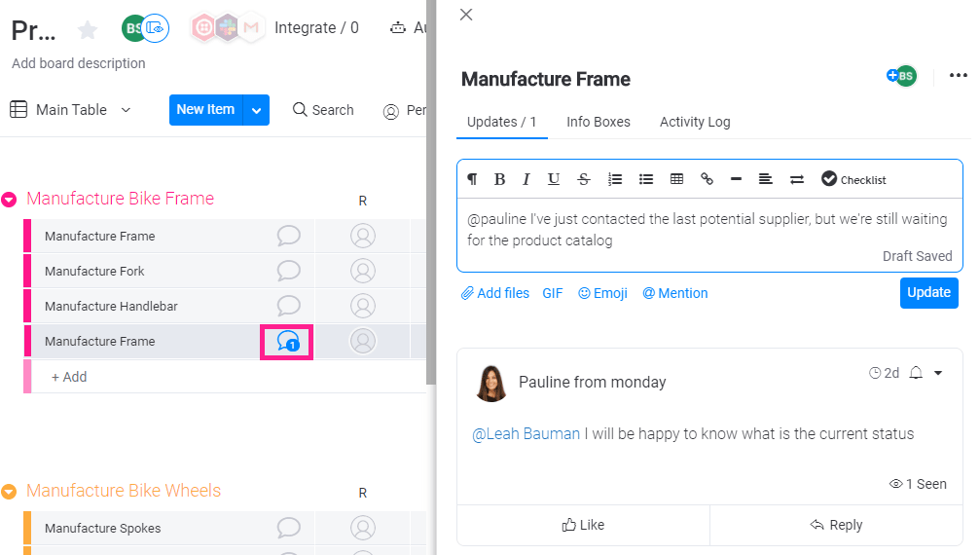
Task: Toggle italic formatting
Action: click(x=526, y=179)
